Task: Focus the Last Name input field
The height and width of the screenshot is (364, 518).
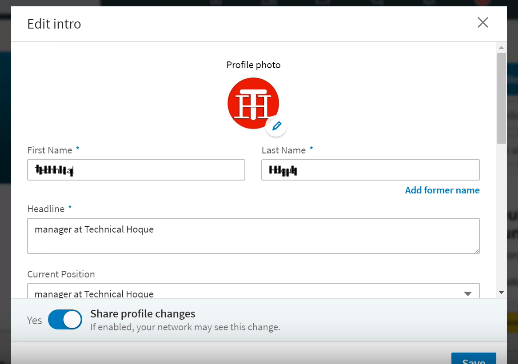Action: 370,170
